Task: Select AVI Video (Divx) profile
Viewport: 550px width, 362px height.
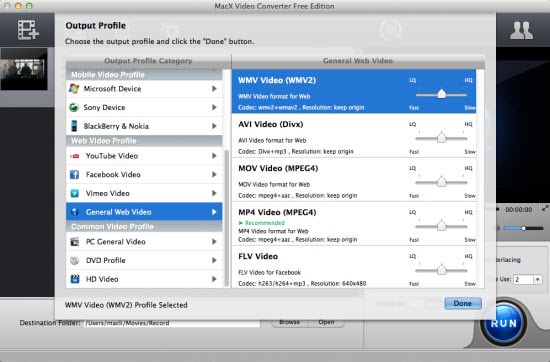Action: click(x=354, y=135)
